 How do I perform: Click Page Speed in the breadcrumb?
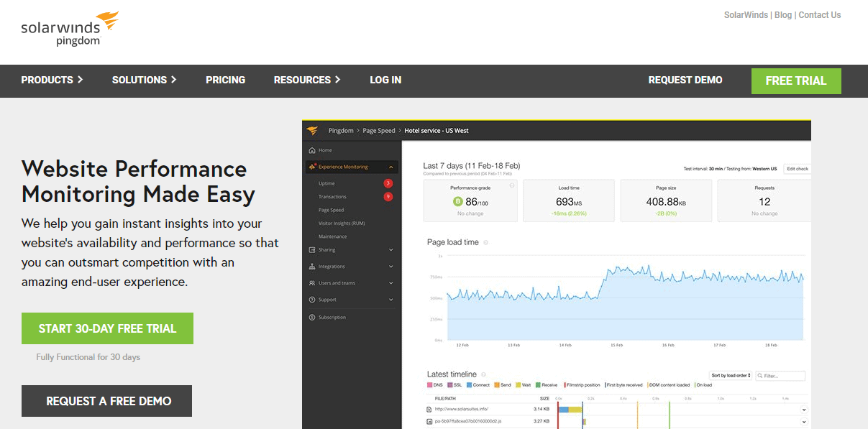tap(379, 131)
